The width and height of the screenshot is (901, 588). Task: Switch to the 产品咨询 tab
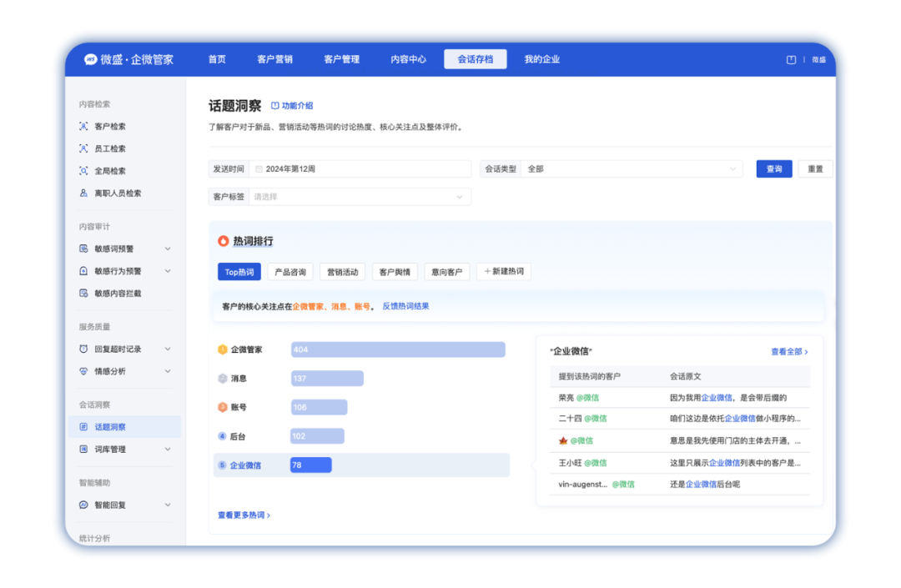click(290, 272)
